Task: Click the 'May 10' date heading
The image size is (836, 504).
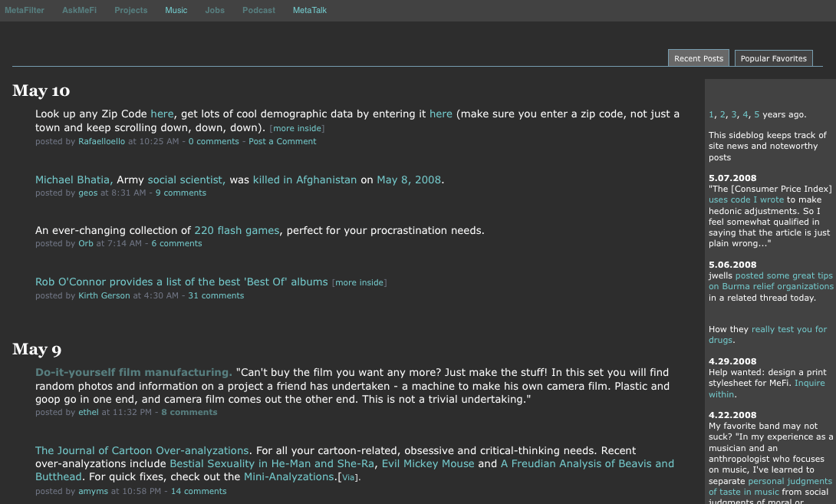Action: pos(41,91)
